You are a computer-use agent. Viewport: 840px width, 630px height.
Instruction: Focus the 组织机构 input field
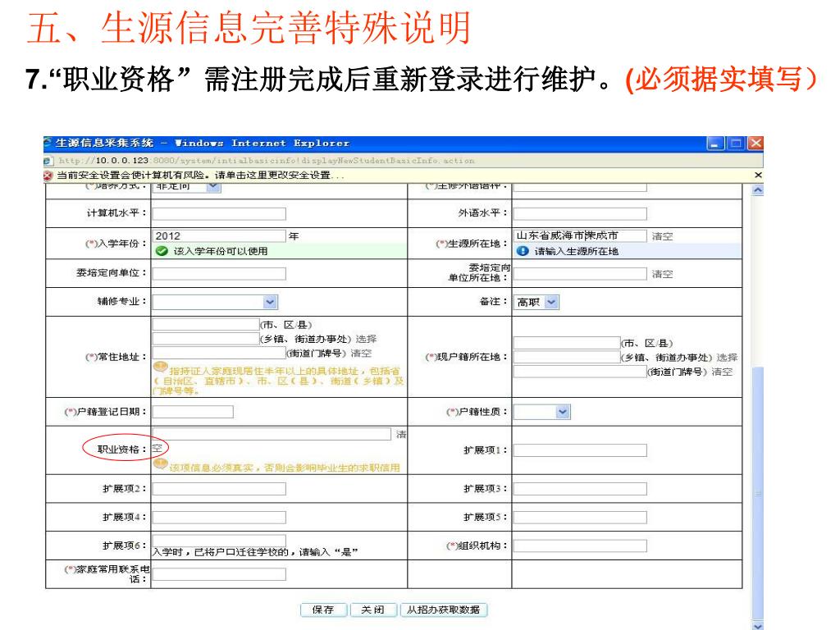[580, 546]
